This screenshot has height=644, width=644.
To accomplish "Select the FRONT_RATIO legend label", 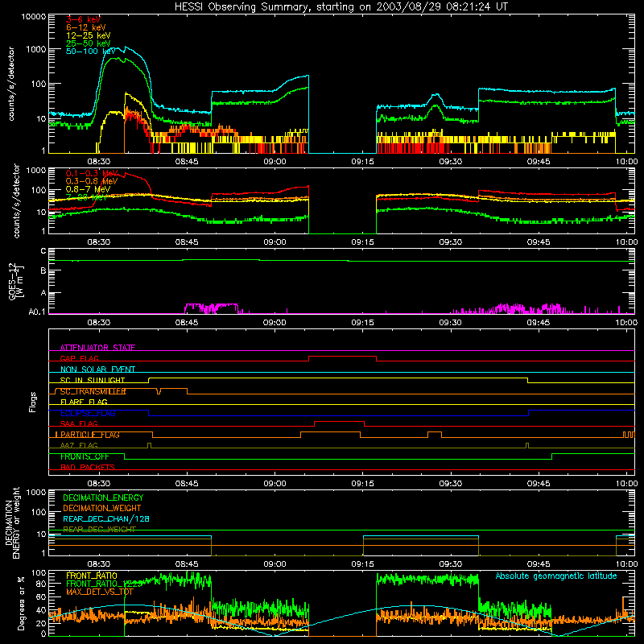I will [x=92, y=576].
